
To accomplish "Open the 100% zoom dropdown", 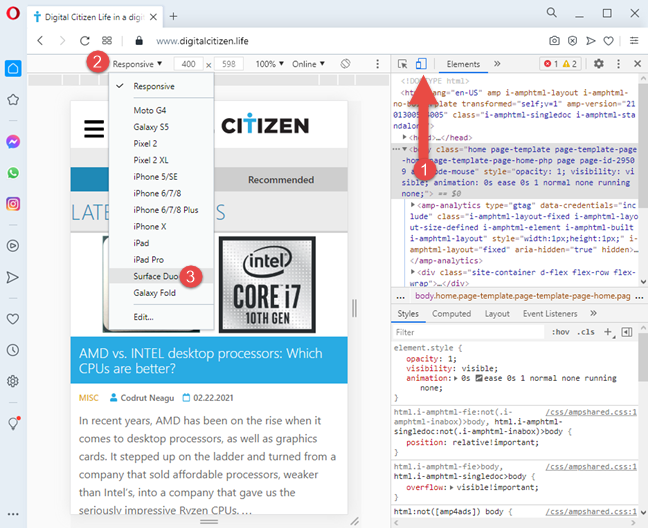I will 267,63.
